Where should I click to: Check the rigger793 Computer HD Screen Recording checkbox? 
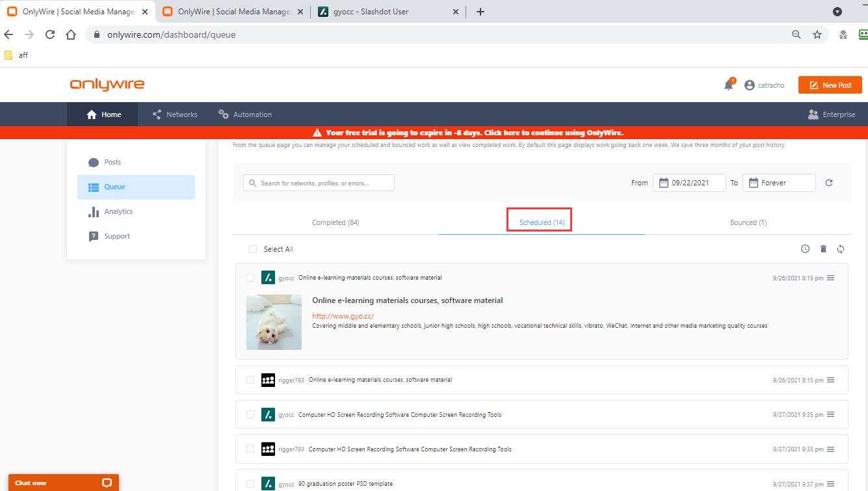pyautogui.click(x=250, y=449)
